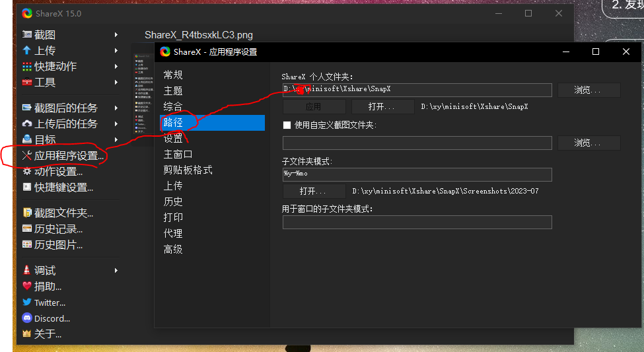Open the 主窗口 settings tab
Screen dimensions: 644x352
(212, 154)
